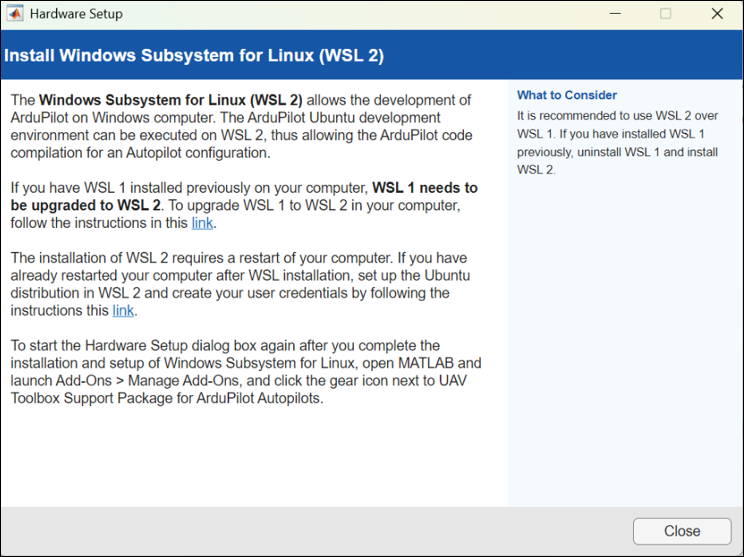The image size is (744, 557).
Task: Click the "What to Consider" heading
Action: pyautogui.click(x=567, y=95)
